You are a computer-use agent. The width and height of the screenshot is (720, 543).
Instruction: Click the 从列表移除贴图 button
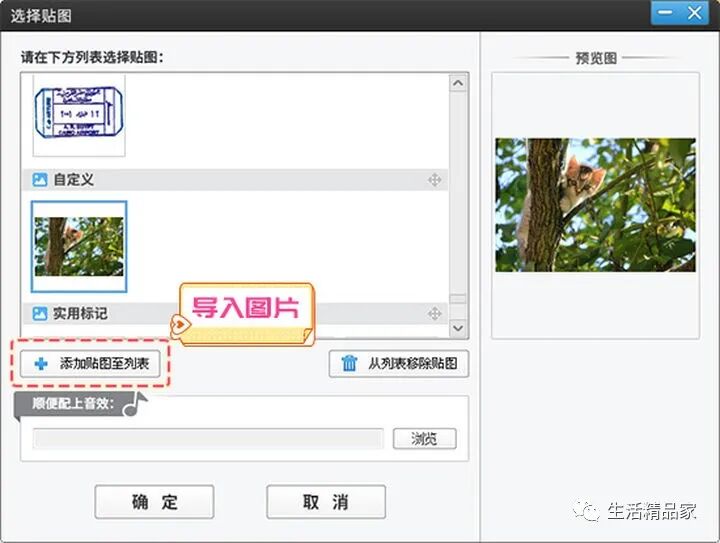[x=399, y=364]
